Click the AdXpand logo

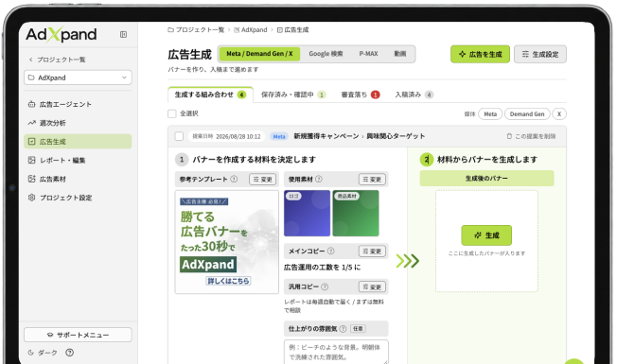(61, 35)
